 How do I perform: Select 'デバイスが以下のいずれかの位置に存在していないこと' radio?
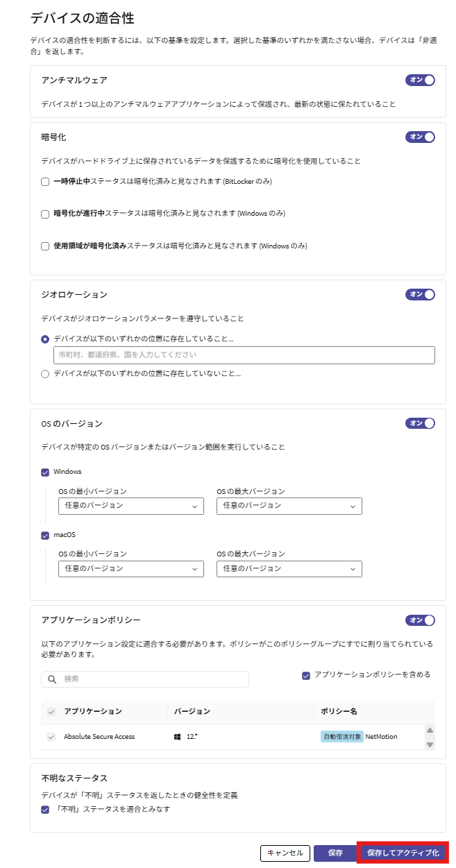click(x=45, y=374)
